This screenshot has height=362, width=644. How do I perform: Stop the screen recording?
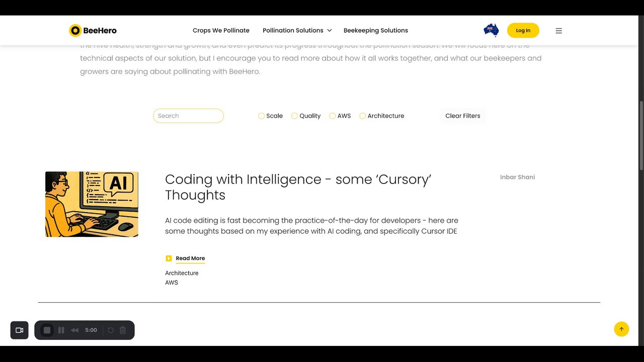pos(47,330)
